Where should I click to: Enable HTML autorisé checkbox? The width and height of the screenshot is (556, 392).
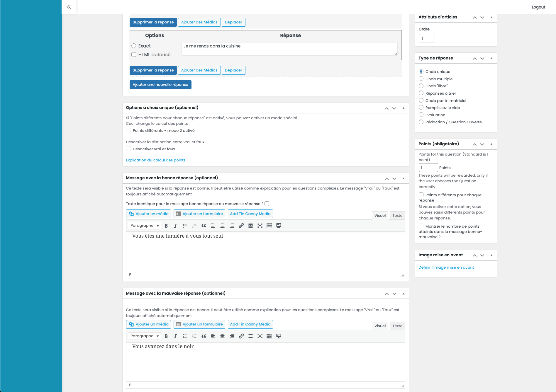[134, 54]
